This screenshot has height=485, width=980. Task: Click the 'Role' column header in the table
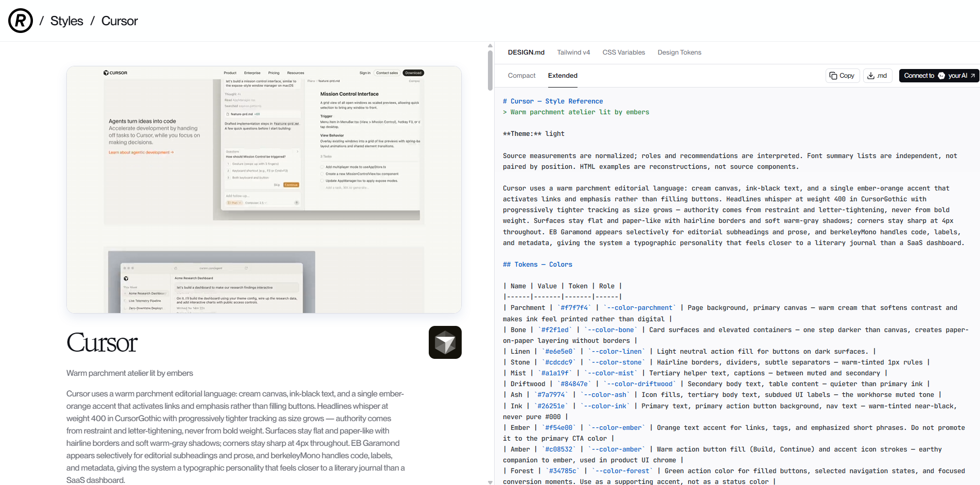[x=607, y=286]
